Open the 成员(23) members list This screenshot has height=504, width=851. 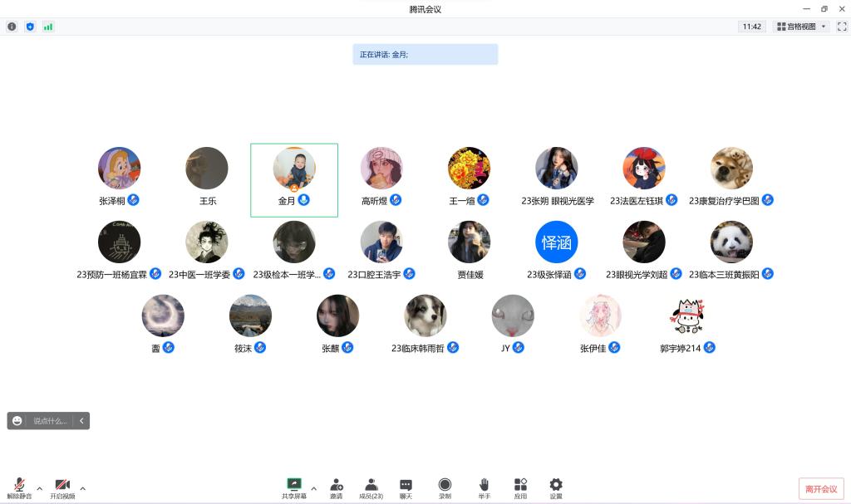[371, 488]
